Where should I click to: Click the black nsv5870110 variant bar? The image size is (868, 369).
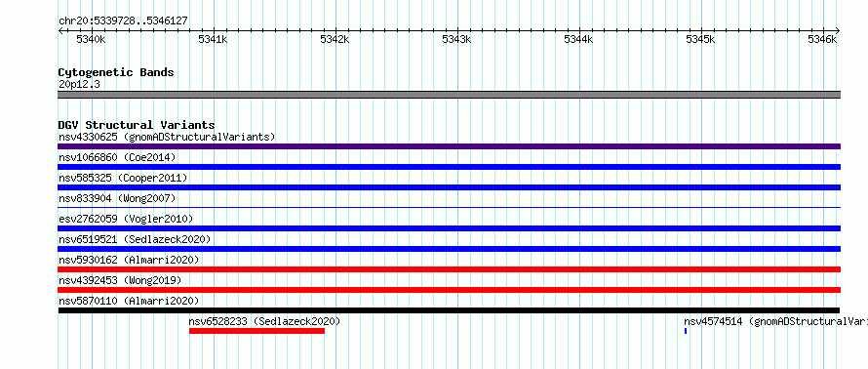pos(449,310)
